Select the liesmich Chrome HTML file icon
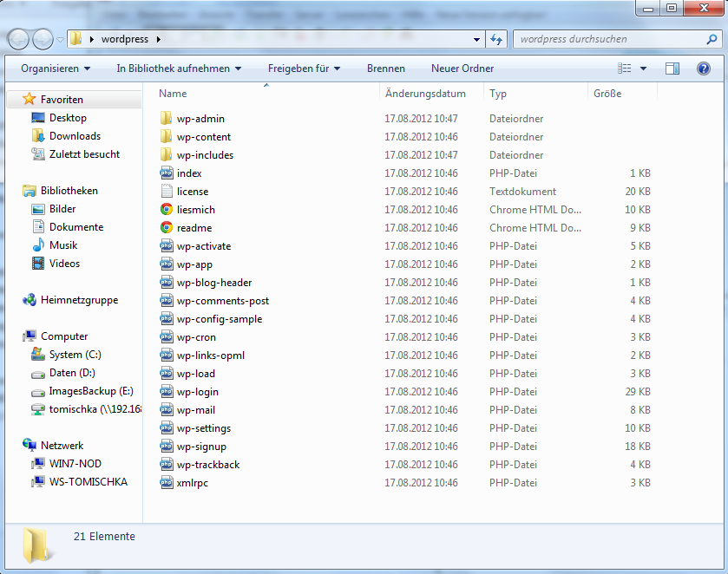 (167, 210)
